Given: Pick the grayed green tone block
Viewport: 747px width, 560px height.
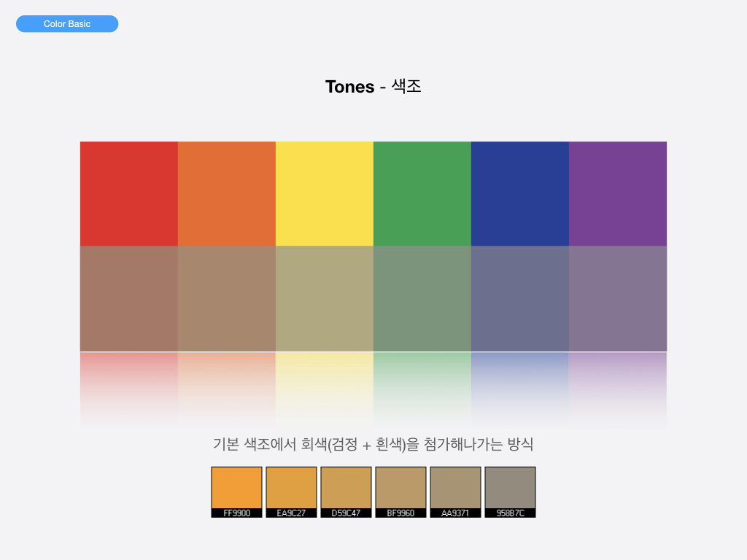Looking at the screenshot, I should pyautogui.click(x=422, y=298).
